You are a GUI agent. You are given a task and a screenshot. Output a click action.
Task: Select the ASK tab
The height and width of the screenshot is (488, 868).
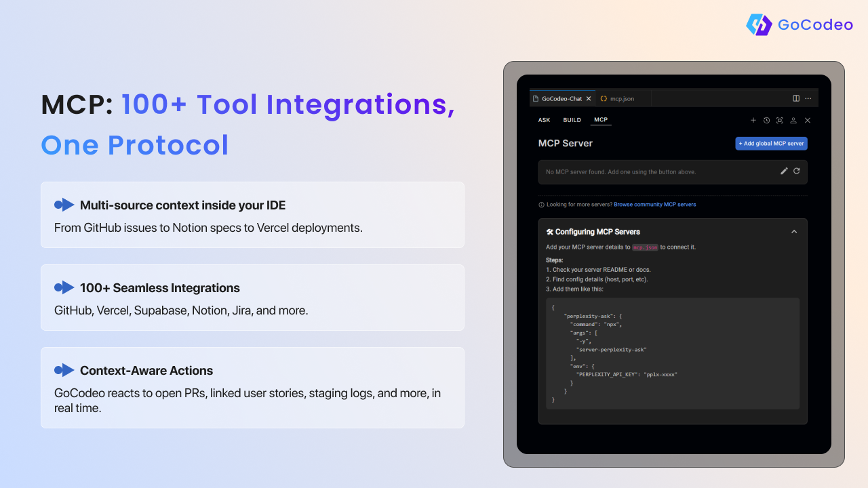coord(545,120)
